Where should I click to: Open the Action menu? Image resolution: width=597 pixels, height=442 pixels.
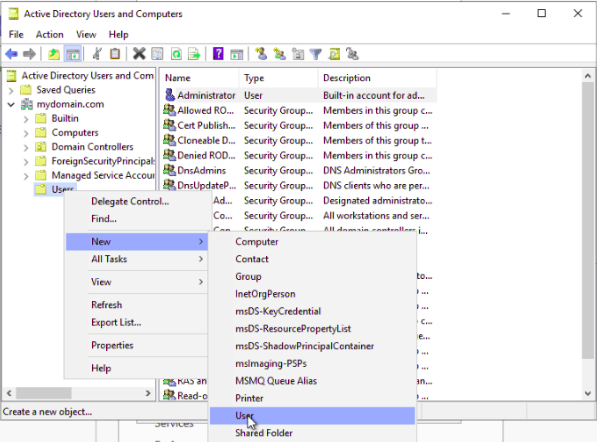(49, 35)
